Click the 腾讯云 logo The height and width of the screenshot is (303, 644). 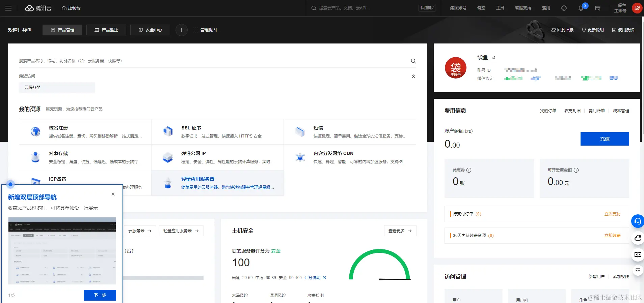click(x=38, y=8)
